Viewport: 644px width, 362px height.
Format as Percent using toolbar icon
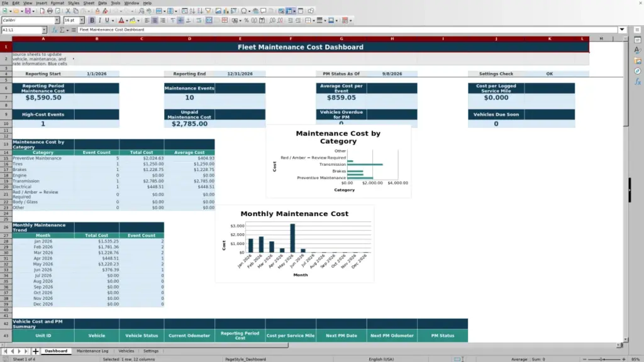tap(247, 20)
